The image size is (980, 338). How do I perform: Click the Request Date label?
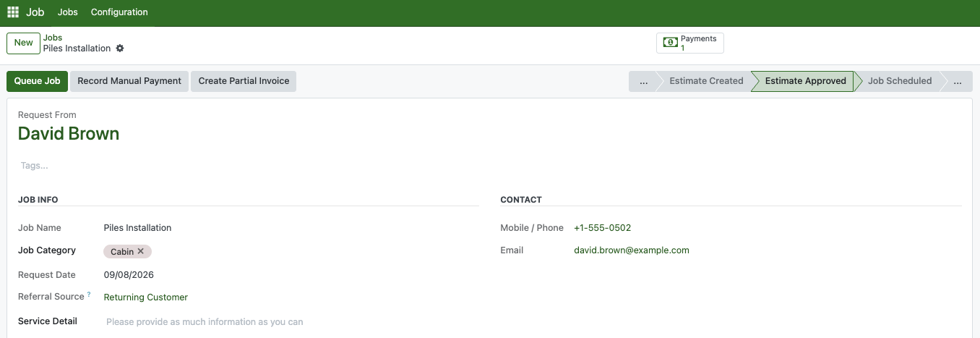click(x=47, y=275)
